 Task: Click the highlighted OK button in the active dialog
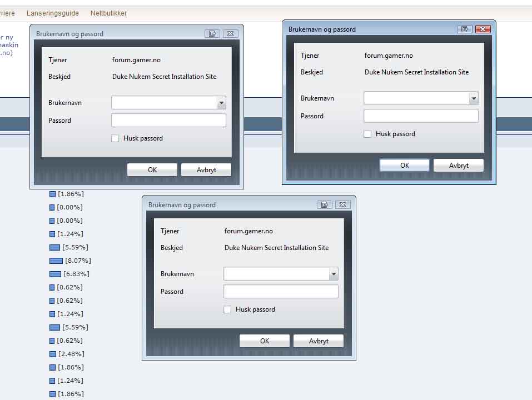click(x=405, y=166)
